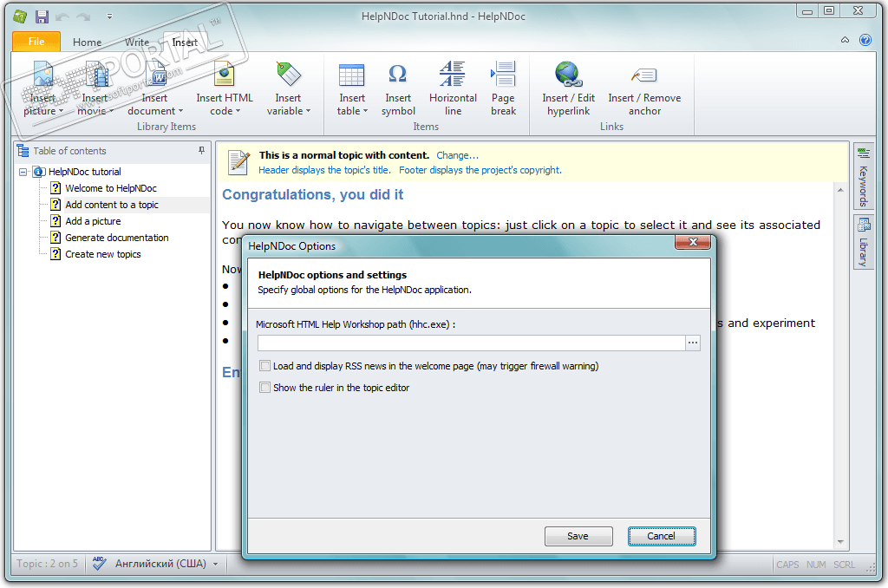The height and width of the screenshot is (588, 888).
Task: Click the HelpNDoc application icon in title bar
Action: (x=21, y=16)
